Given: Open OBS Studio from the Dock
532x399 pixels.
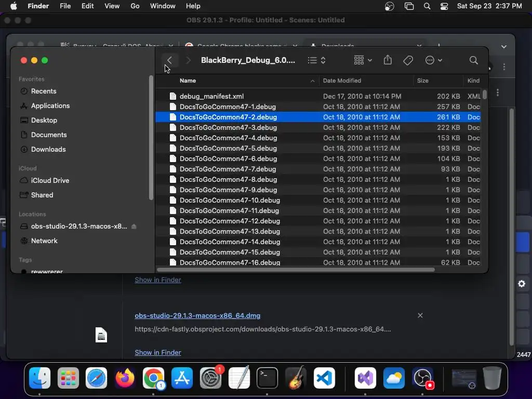Looking at the screenshot, I should 423,378.
